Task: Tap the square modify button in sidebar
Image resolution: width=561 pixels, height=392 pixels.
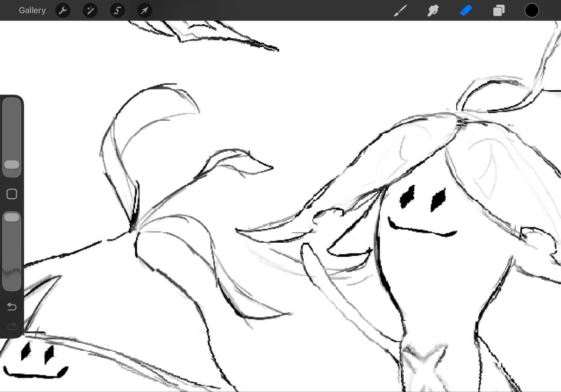Action: [x=12, y=194]
